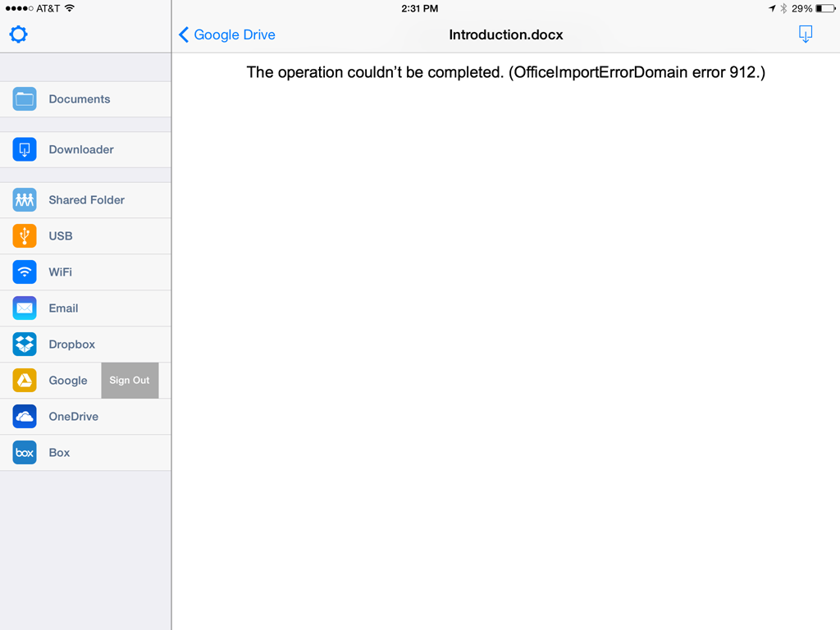Open Shared Folder people icon
This screenshot has height=630, width=840.
(25, 200)
